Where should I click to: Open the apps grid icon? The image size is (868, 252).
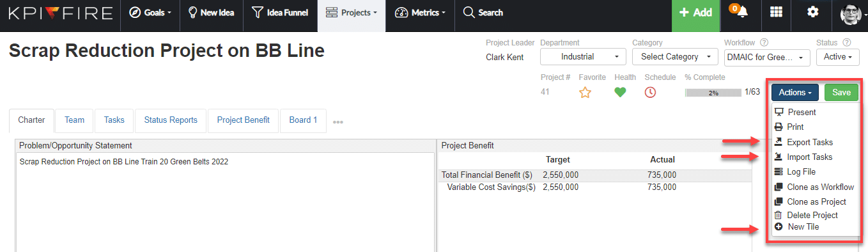777,12
